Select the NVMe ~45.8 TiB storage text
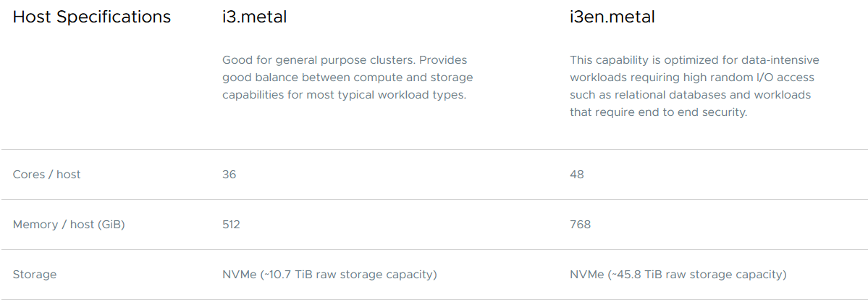Image resolution: width=868 pixels, height=300 pixels. click(678, 275)
